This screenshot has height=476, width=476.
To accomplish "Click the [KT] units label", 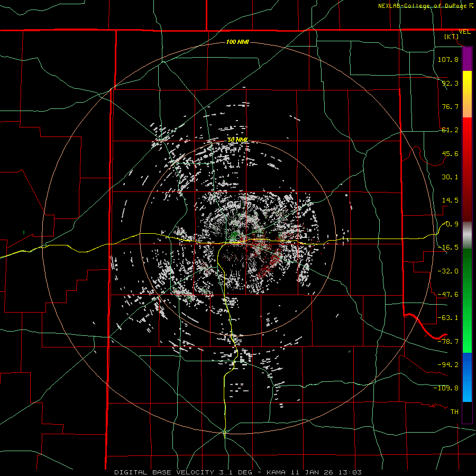I will (x=452, y=36).
